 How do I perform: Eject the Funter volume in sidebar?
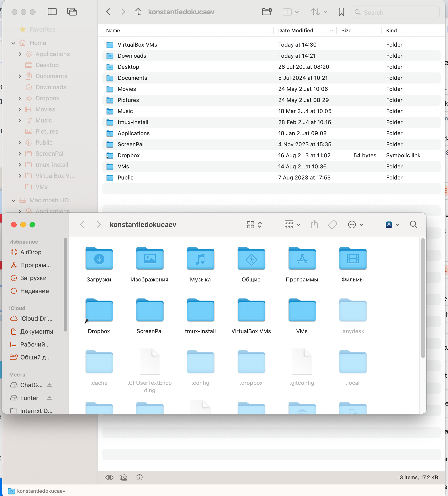pyautogui.click(x=49, y=398)
